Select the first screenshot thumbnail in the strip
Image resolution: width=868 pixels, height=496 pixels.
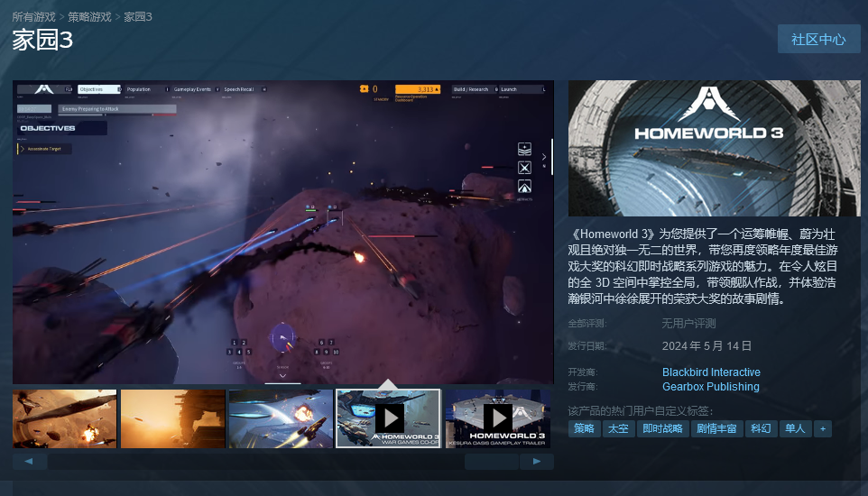point(65,418)
